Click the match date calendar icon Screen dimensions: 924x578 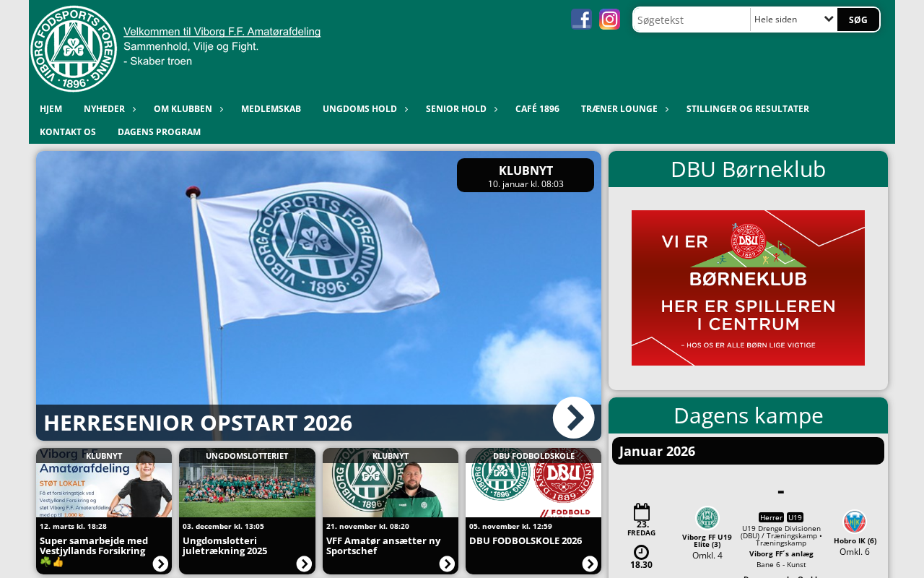click(642, 512)
